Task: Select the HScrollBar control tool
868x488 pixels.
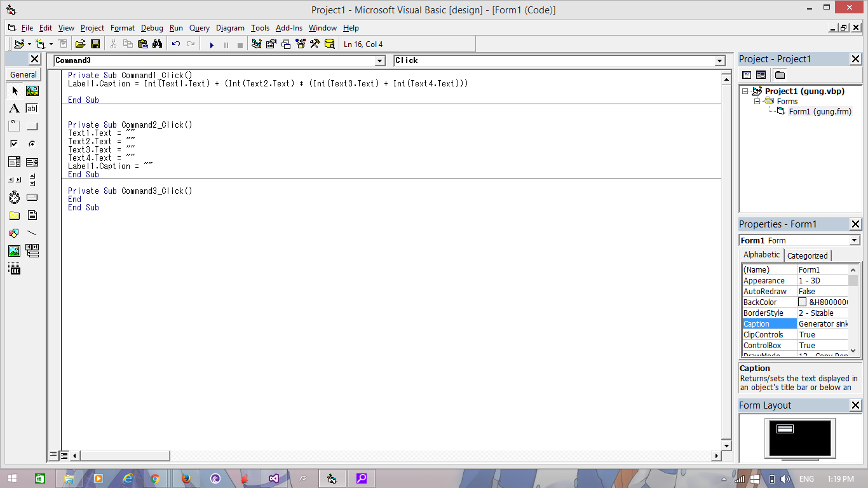Action: tap(15, 180)
